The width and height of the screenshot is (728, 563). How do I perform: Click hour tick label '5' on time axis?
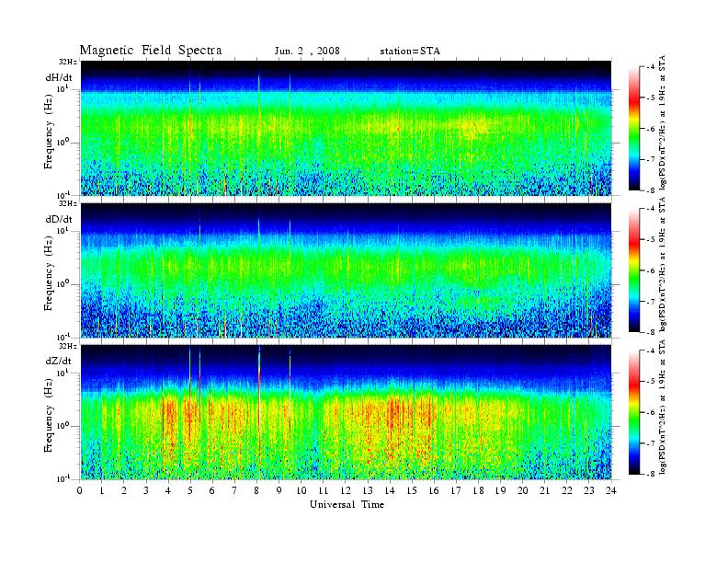190,490
